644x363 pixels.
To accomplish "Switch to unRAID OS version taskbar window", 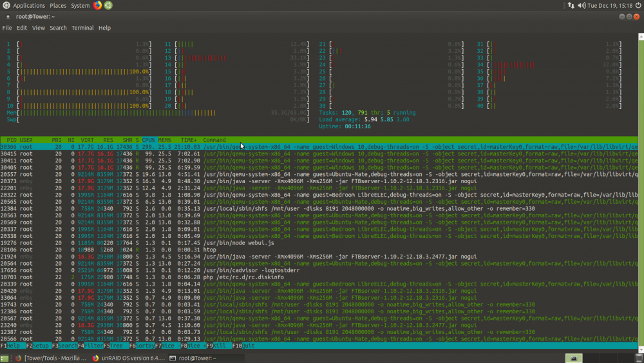I will pyautogui.click(x=128, y=358).
